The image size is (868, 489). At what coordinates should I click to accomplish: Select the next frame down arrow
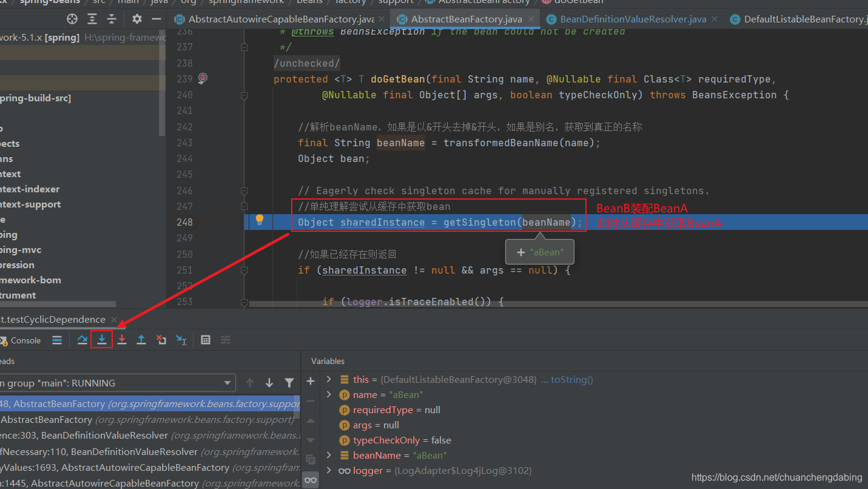tap(269, 383)
